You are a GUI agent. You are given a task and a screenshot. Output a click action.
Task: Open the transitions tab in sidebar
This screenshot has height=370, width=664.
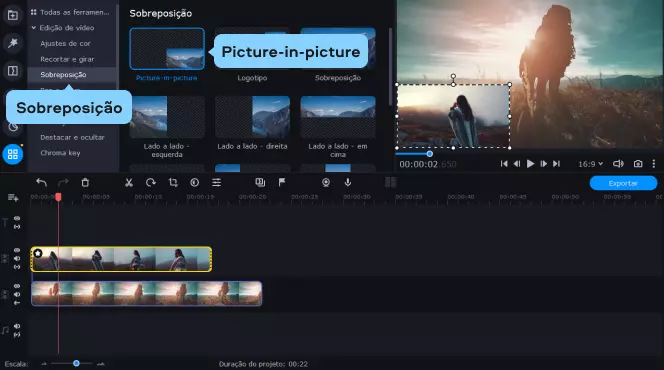click(x=13, y=71)
